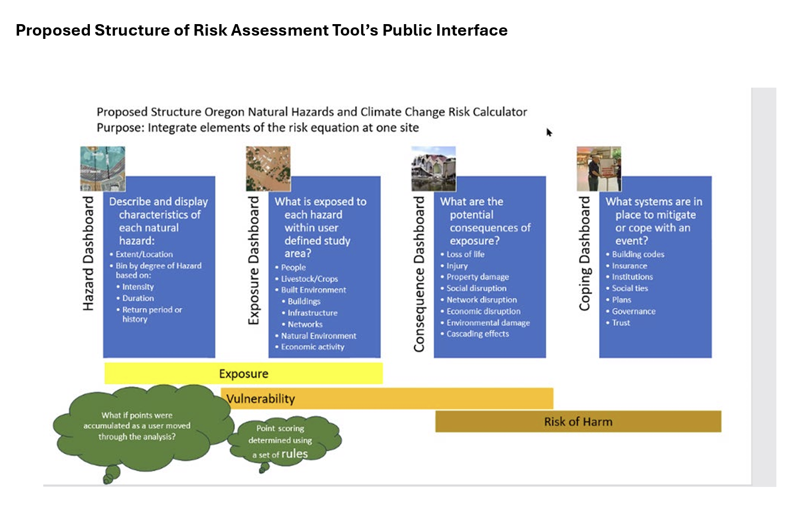Click the green cloud about accumulated points
This screenshot has height=528, width=812.
pos(137,426)
